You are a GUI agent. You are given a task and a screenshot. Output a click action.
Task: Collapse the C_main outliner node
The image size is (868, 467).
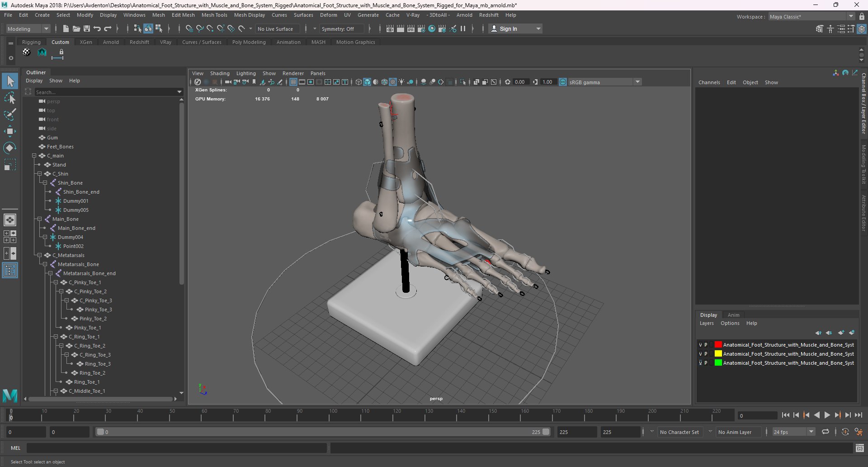(34, 156)
